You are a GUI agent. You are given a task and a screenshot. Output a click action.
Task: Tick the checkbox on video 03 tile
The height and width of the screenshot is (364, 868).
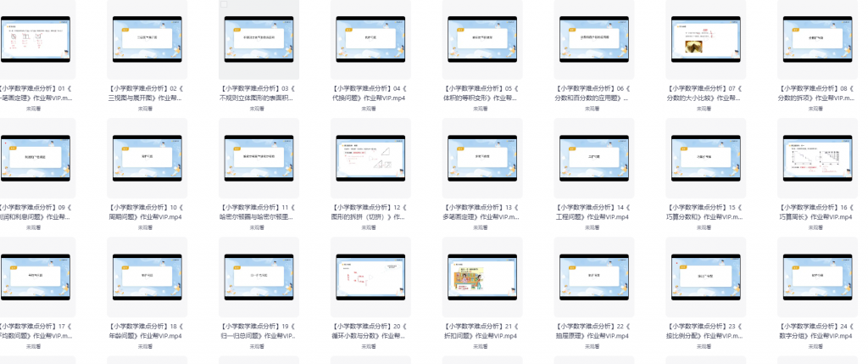pyautogui.click(x=224, y=5)
